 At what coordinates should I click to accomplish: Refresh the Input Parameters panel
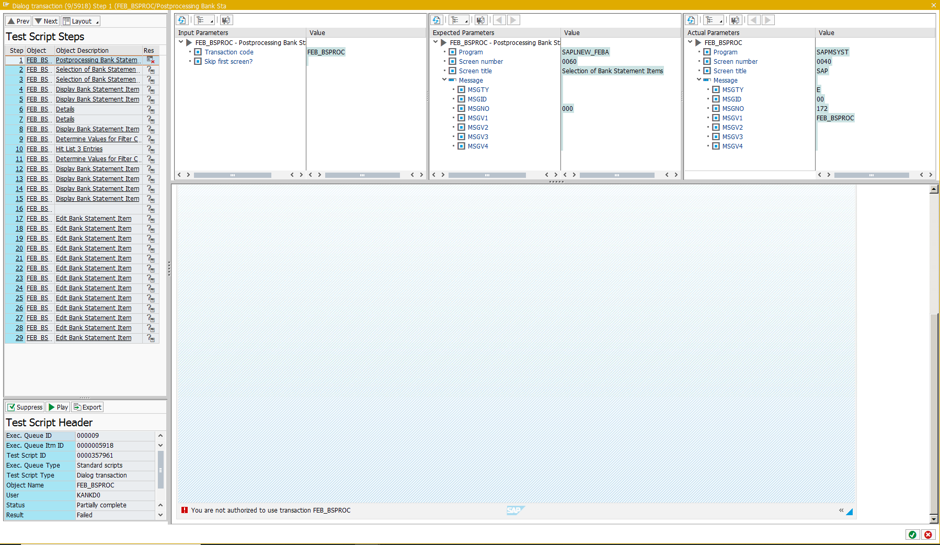182,20
